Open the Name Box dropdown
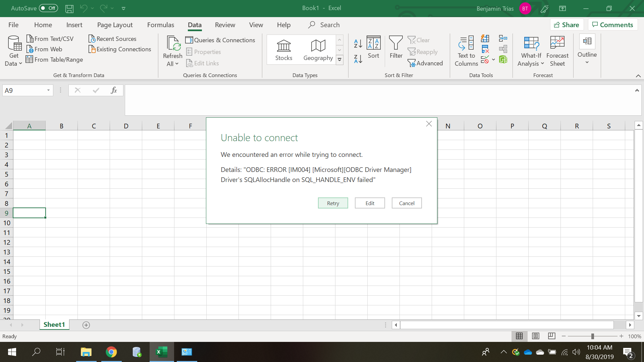Viewport: 644px width, 362px height. (x=48, y=90)
